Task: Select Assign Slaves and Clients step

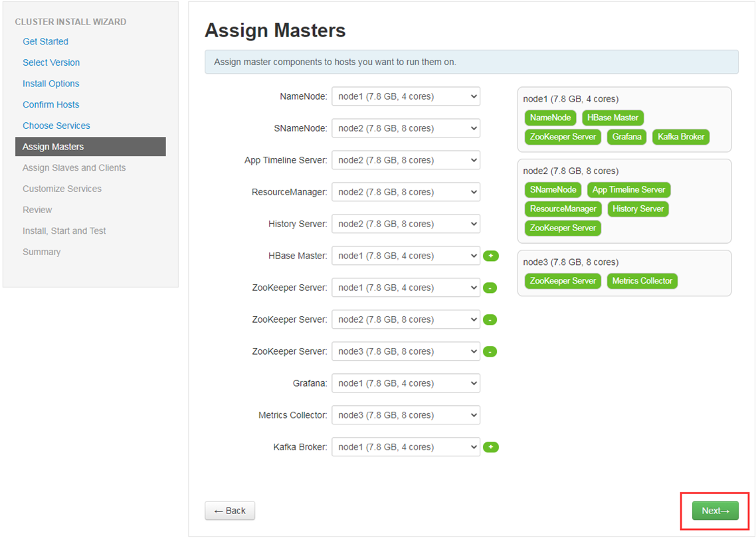Action: (x=74, y=168)
